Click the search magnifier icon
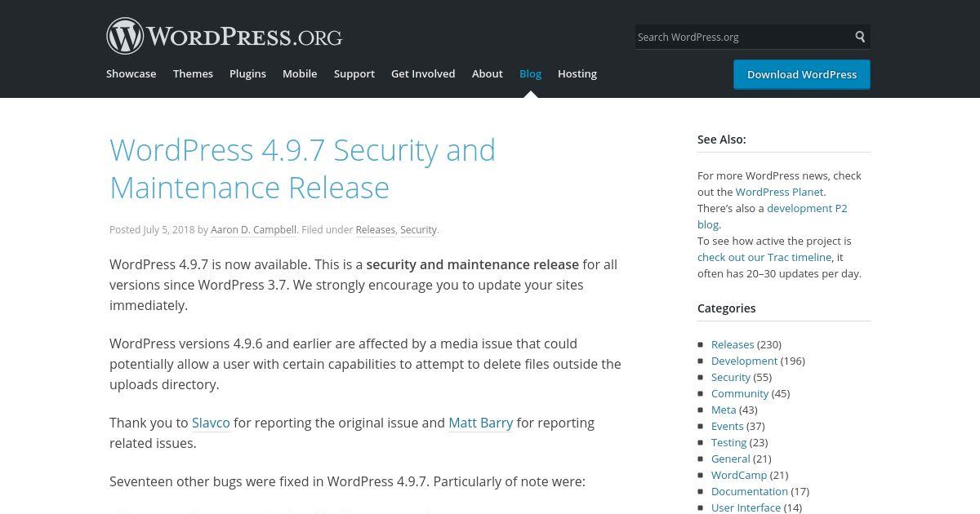 point(860,37)
